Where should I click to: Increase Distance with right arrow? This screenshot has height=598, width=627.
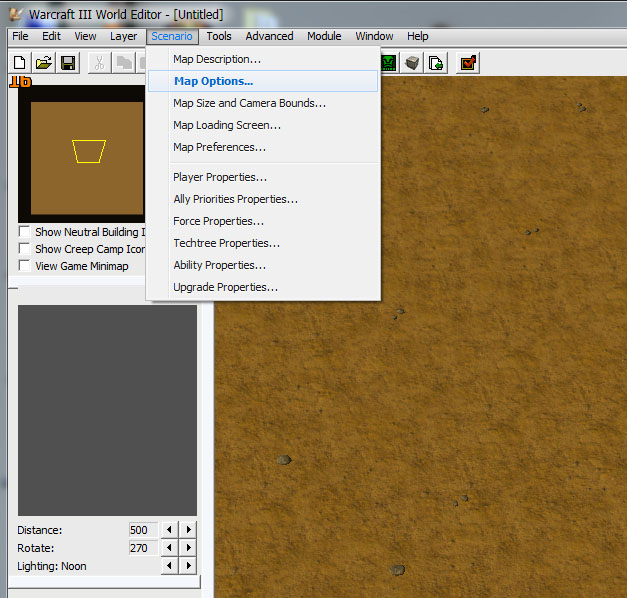[x=188, y=530]
